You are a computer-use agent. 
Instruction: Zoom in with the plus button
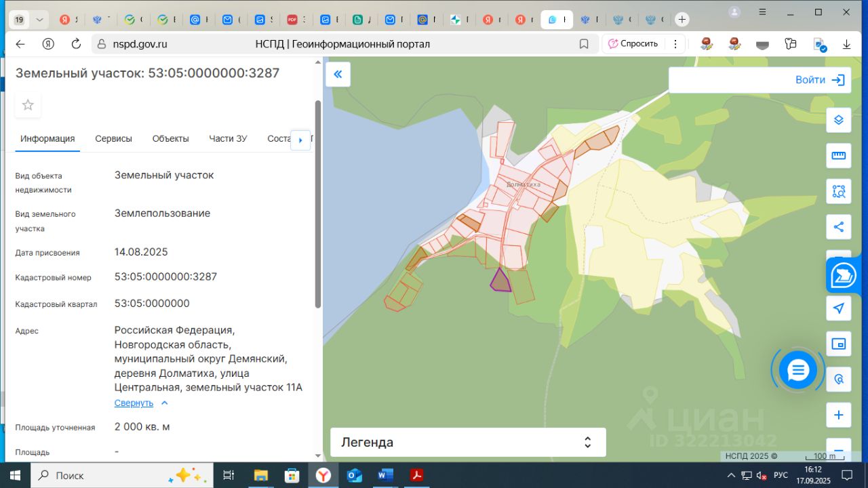pyautogui.click(x=839, y=415)
